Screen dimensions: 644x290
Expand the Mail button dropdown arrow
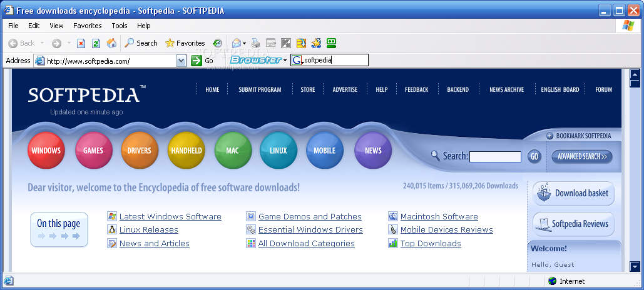click(x=244, y=43)
